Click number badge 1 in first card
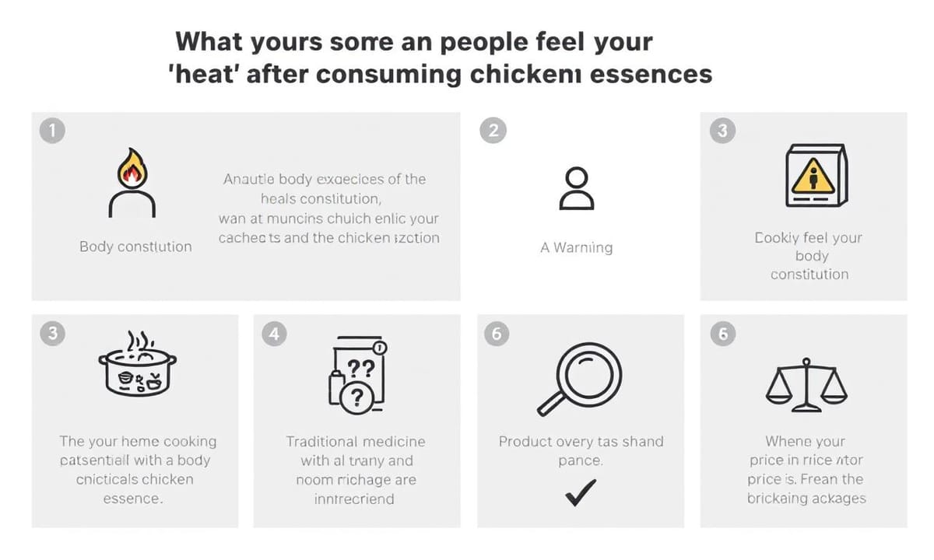 pyautogui.click(x=51, y=131)
